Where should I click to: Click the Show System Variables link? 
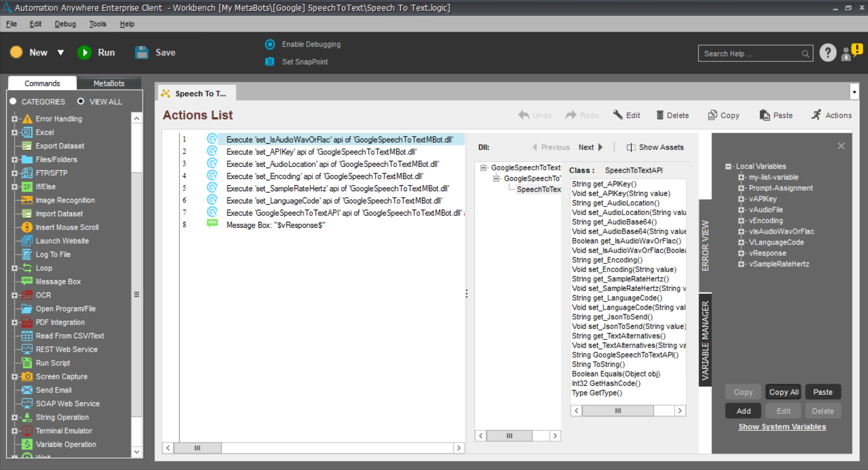click(782, 427)
